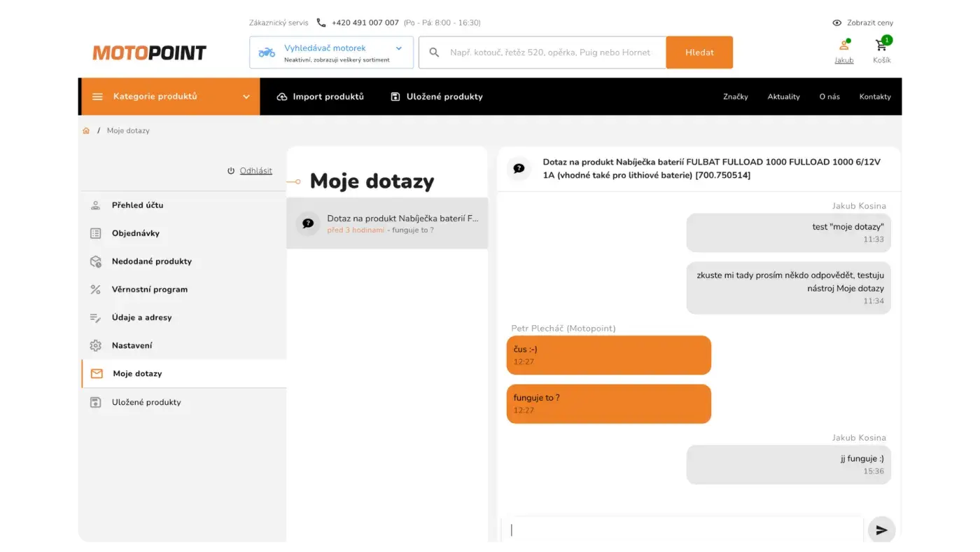Go to Nastavení in sidebar
The height and width of the screenshot is (552, 980).
pyautogui.click(x=132, y=345)
